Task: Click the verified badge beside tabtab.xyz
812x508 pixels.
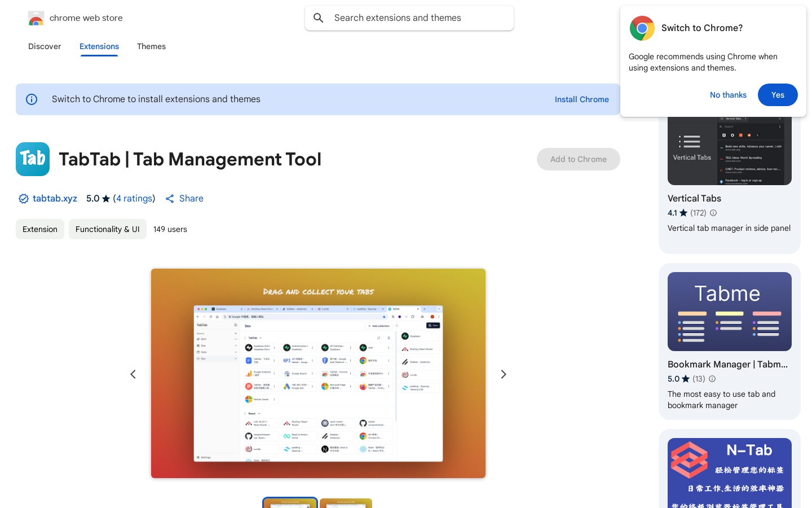Action: [23, 199]
